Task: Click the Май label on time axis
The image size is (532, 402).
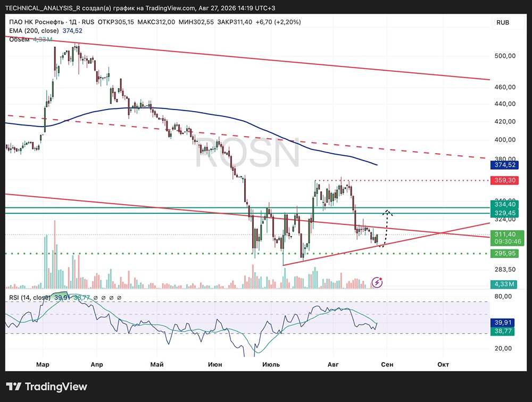Action: point(157,365)
